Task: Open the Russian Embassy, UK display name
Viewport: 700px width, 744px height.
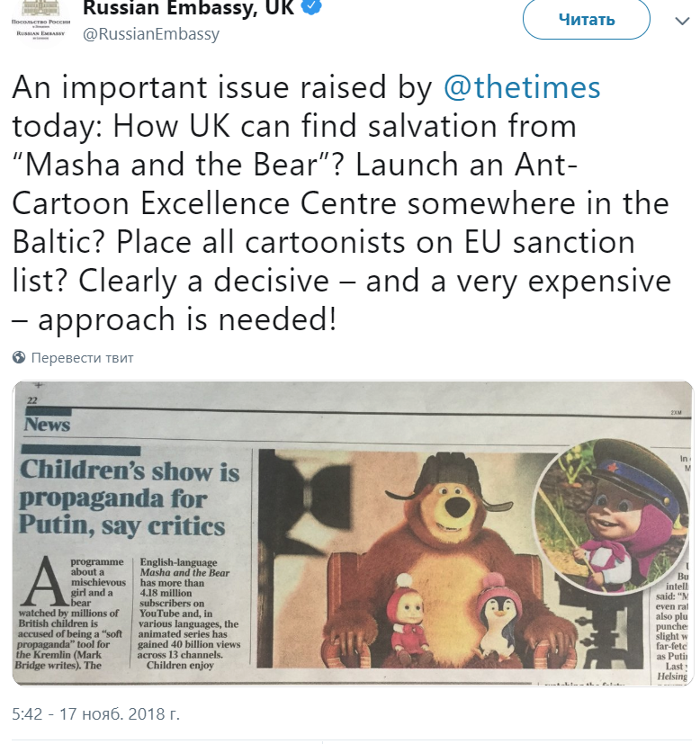Action: coord(190,9)
